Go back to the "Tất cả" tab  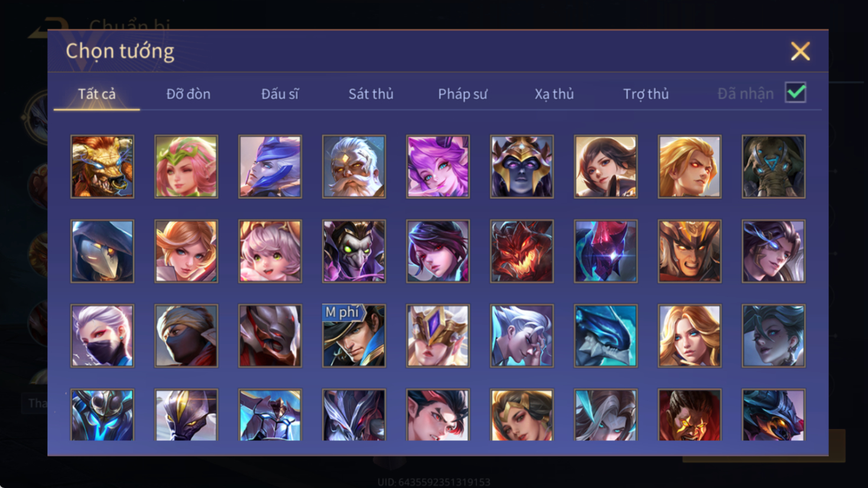point(97,94)
